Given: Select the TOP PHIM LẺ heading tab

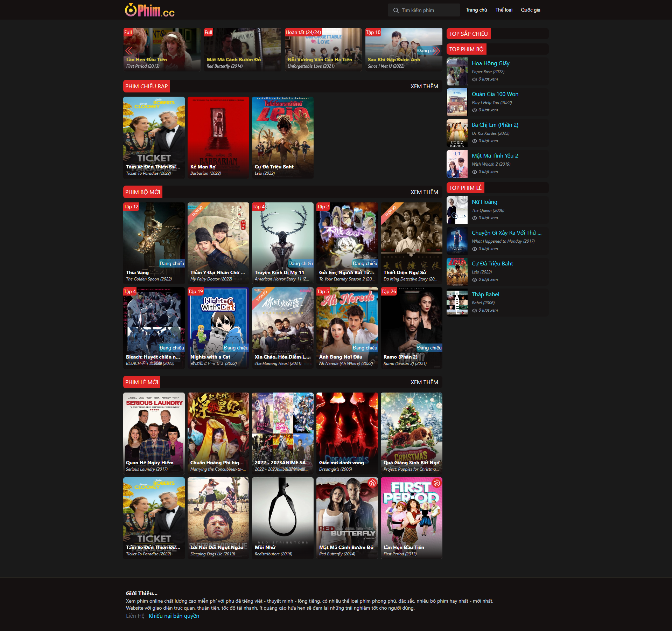Looking at the screenshot, I should tap(465, 188).
